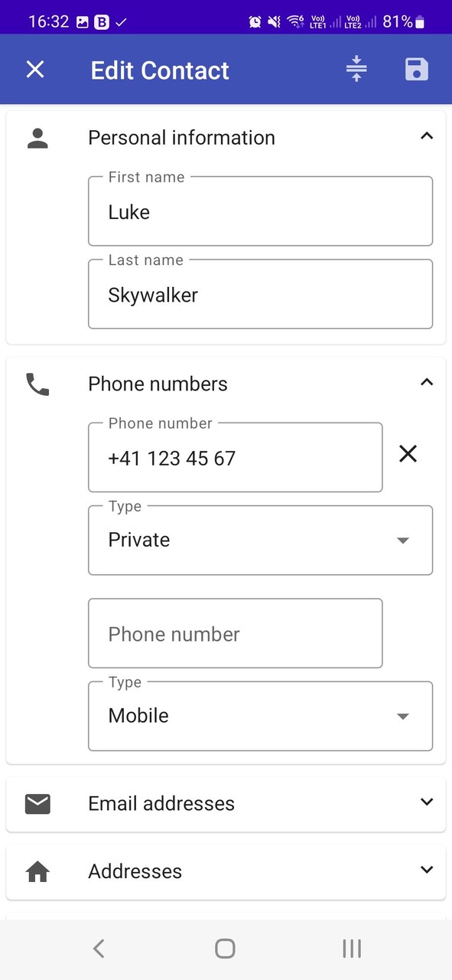Tap the phone handset icon beside Phone numbers
452x980 pixels.
pyautogui.click(x=37, y=384)
